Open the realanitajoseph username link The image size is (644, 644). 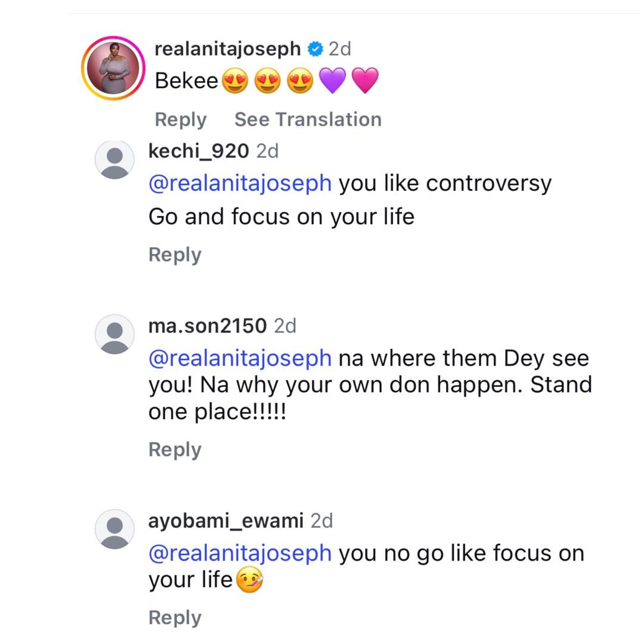coord(227,49)
